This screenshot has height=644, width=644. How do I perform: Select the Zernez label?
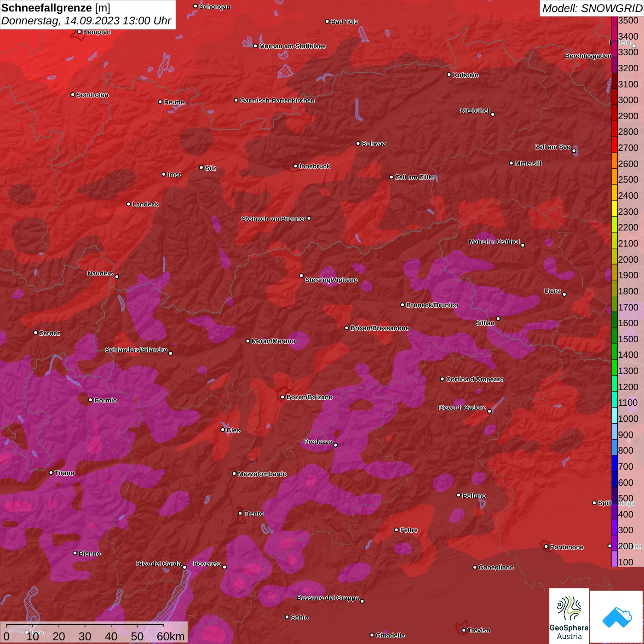coord(50,333)
